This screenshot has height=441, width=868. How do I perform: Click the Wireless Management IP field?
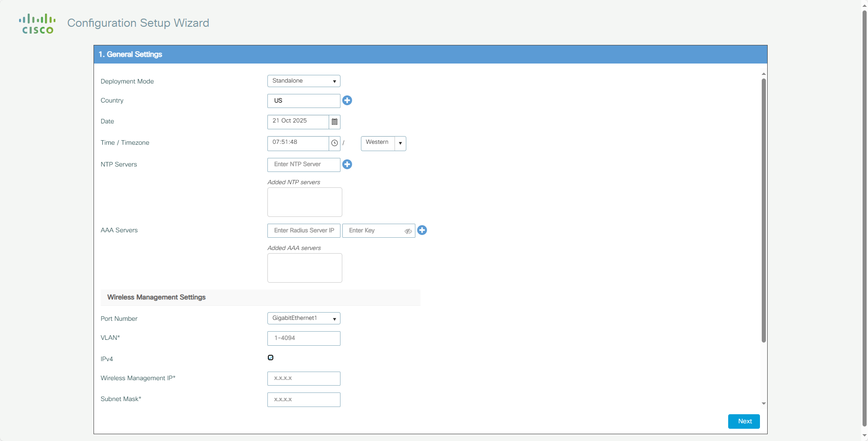click(x=304, y=378)
